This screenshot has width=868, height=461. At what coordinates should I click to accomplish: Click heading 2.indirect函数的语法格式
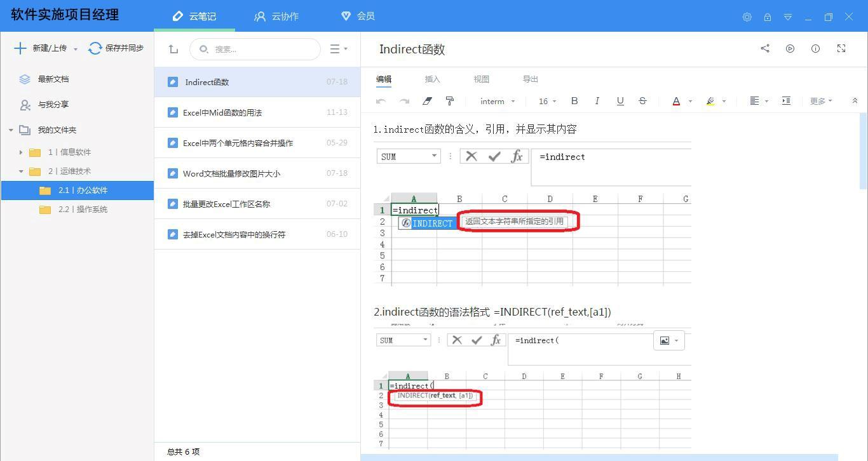click(492, 312)
